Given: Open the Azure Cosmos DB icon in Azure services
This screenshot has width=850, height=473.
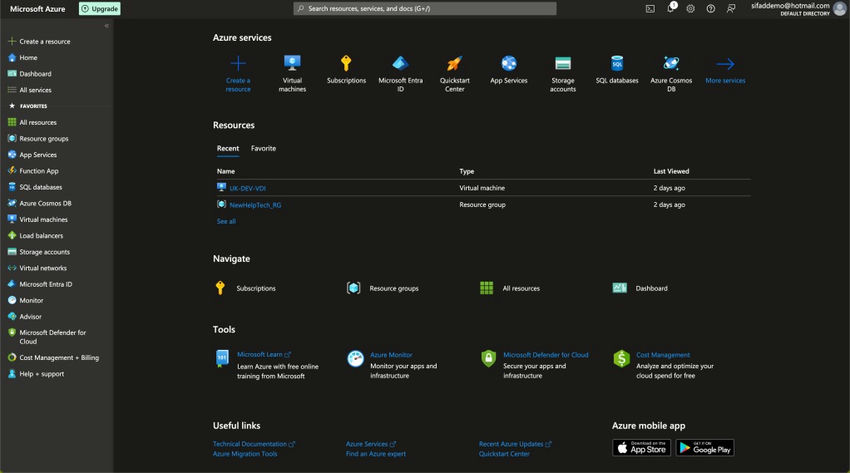Looking at the screenshot, I should click(x=671, y=63).
